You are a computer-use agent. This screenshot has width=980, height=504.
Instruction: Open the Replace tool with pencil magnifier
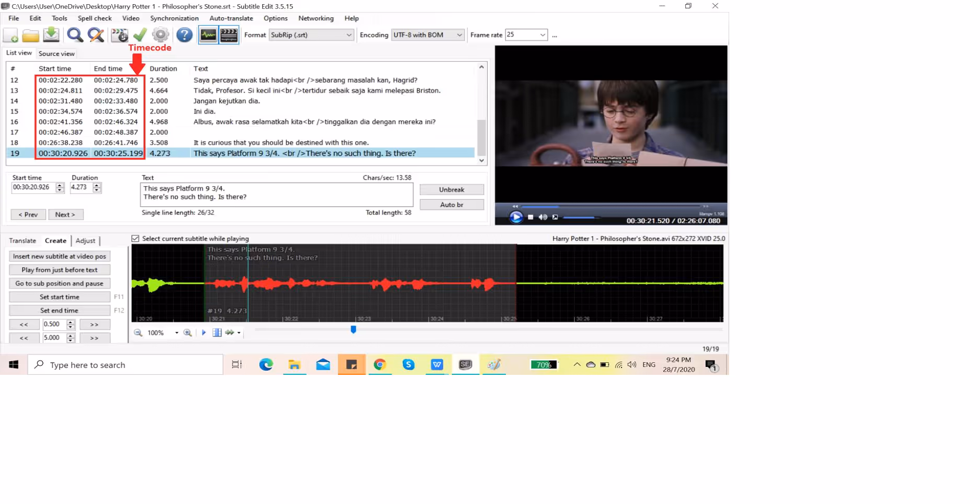96,35
